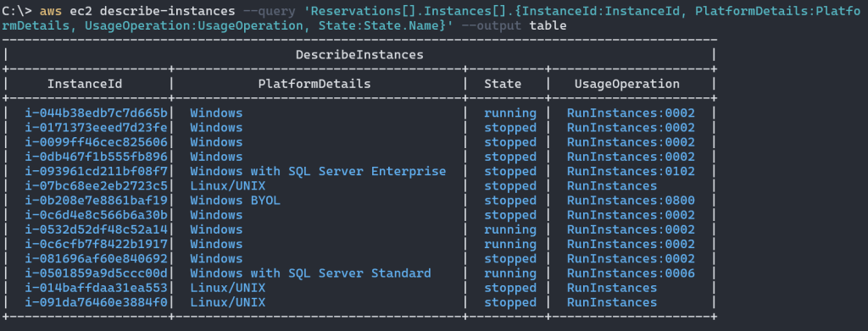Screen dimensions: 868x331
Task: Click instance ID i-0532d52df48c52a14
Action: point(97,229)
